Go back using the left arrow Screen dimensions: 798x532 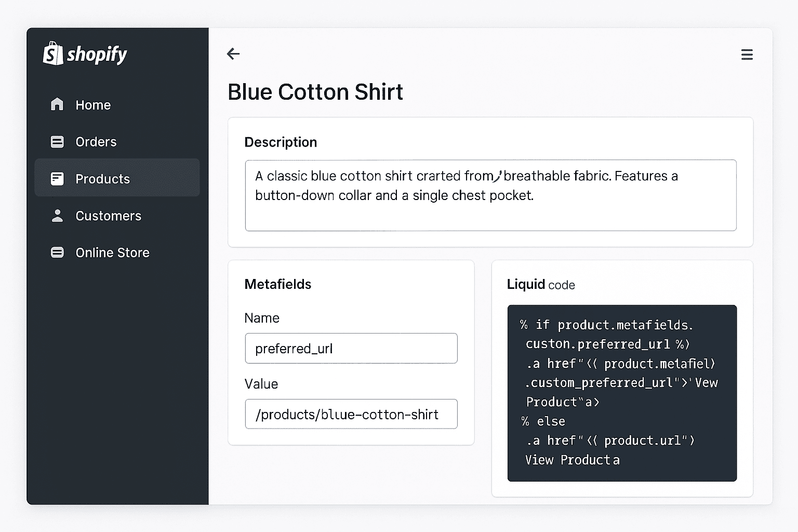coord(233,54)
